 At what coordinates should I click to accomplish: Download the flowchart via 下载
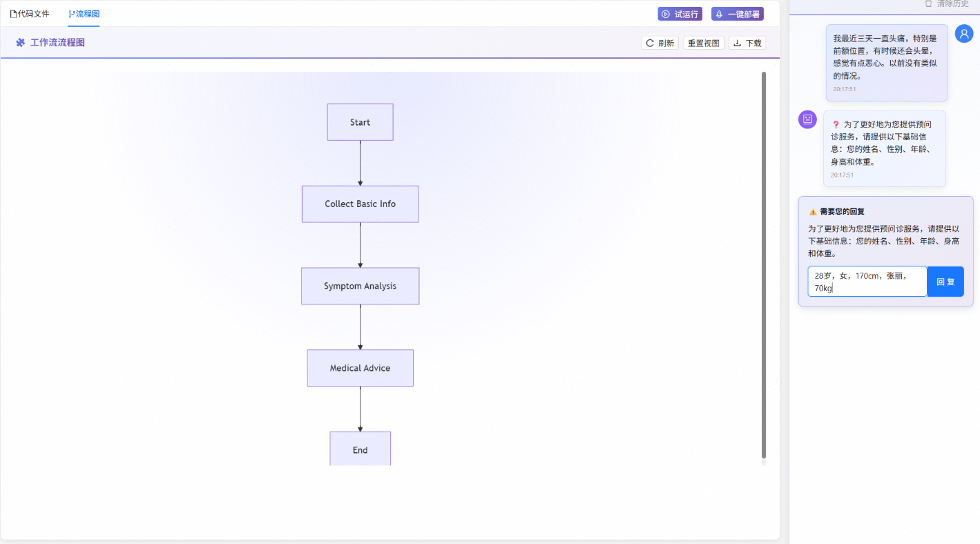click(747, 43)
